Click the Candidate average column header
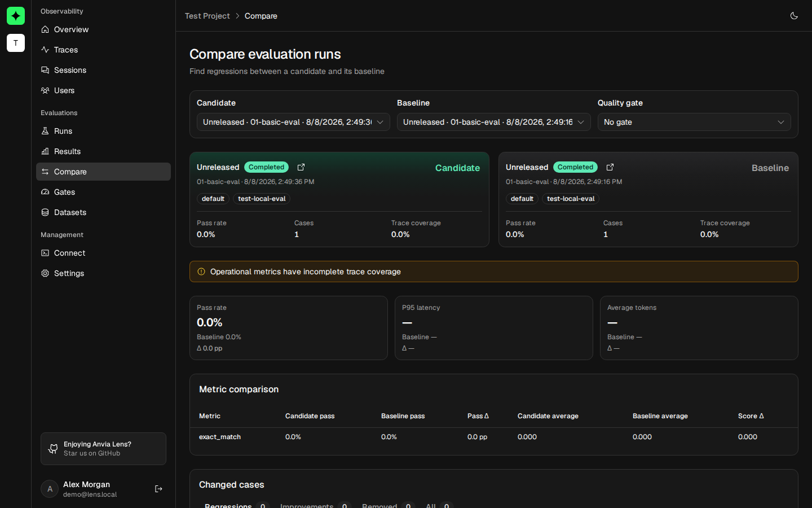This screenshot has height=508, width=812. (548, 416)
